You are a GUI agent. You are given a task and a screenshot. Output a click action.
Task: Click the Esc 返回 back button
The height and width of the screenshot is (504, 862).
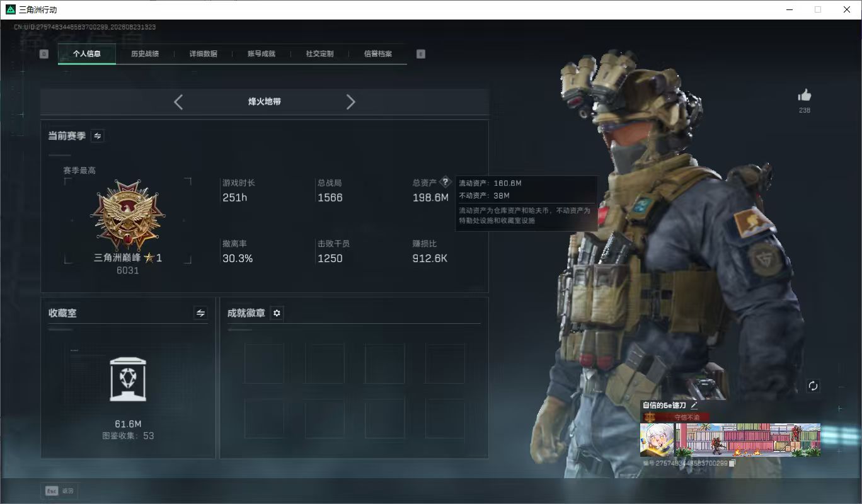(x=60, y=491)
